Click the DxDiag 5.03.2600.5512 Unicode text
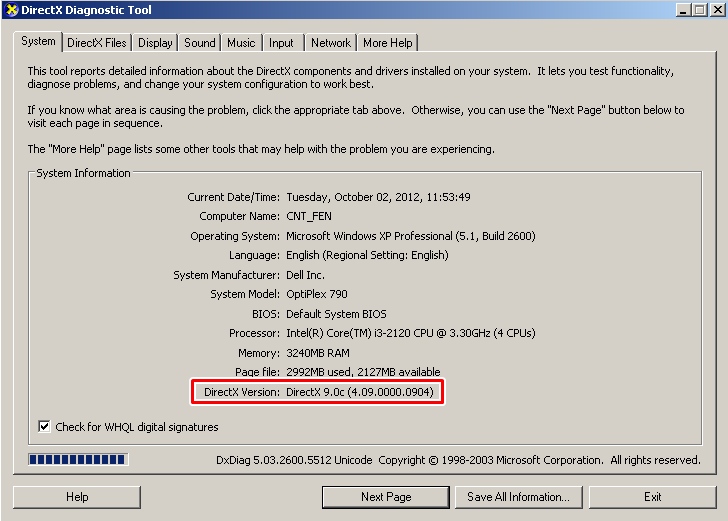Viewport: 728px width, 521px height. [x=294, y=460]
